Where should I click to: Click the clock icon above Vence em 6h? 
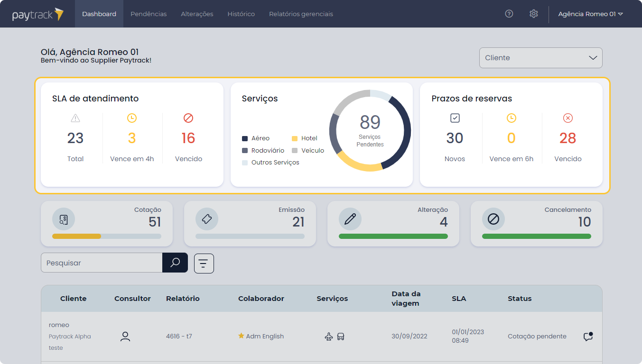511,118
